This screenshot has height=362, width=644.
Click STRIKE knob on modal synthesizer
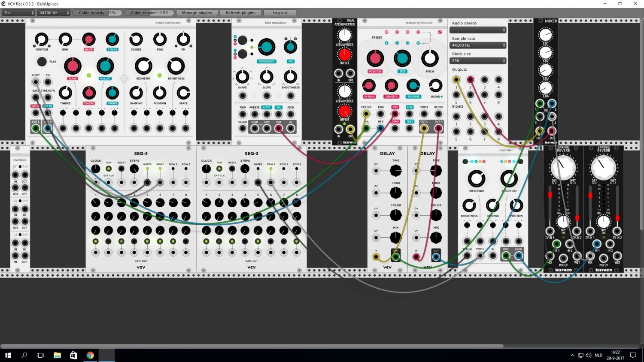(x=112, y=39)
